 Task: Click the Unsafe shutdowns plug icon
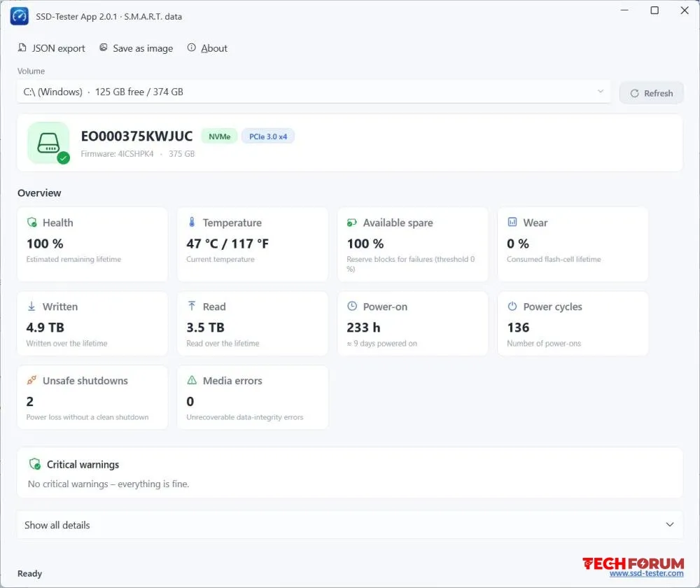[x=31, y=380]
